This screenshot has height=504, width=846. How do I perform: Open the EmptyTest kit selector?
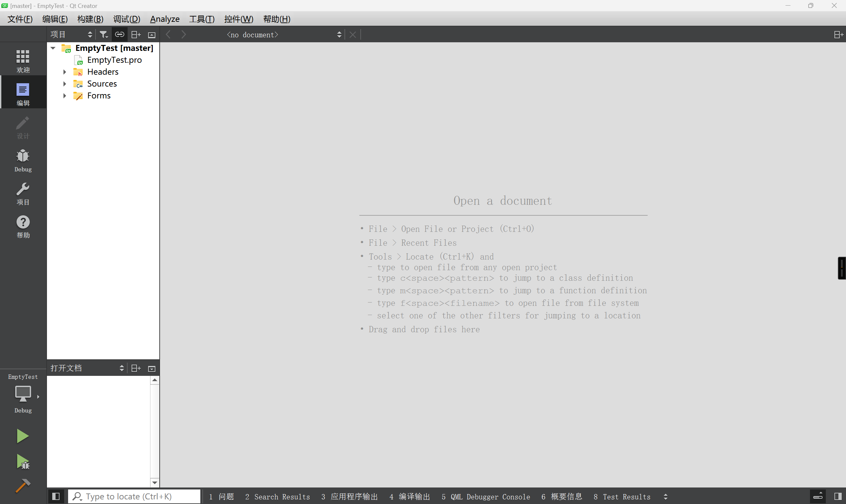tap(23, 394)
